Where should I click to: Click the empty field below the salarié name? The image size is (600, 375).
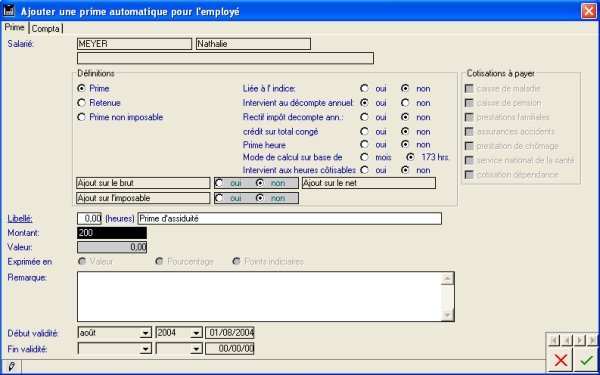(225, 58)
